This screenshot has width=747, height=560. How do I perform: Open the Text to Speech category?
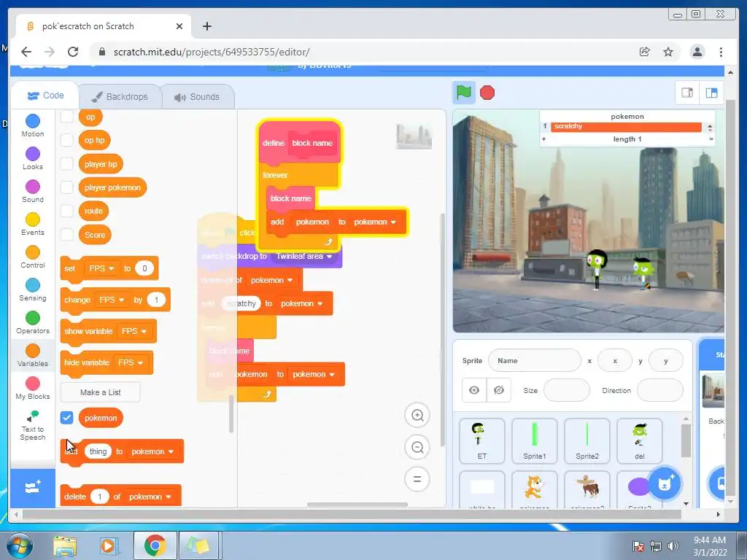pyautogui.click(x=32, y=426)
